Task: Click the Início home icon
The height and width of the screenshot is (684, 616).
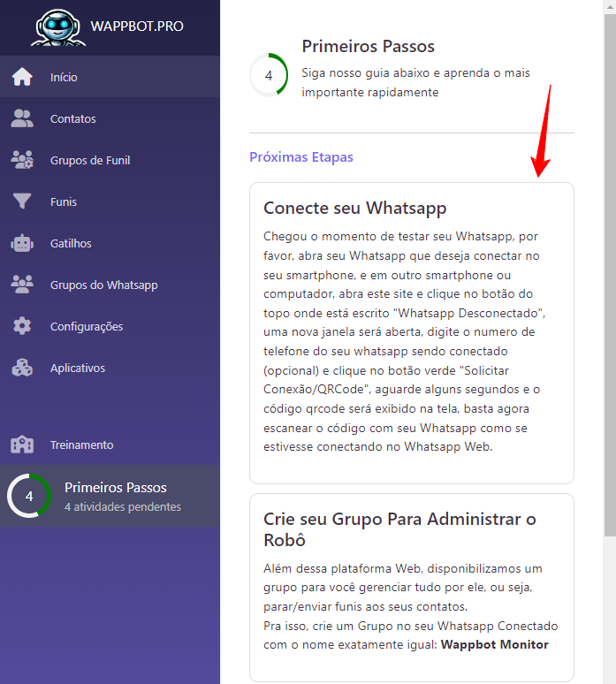Action: pos(22,77)
